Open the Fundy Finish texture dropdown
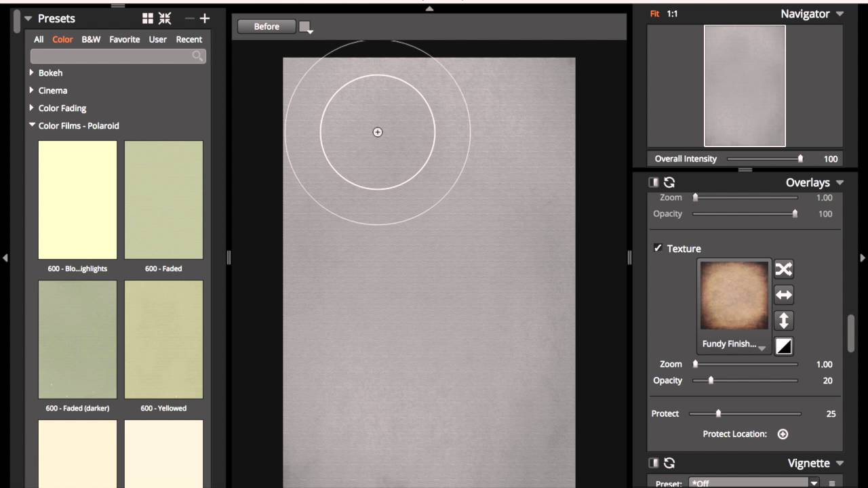 tap(734, 344)
